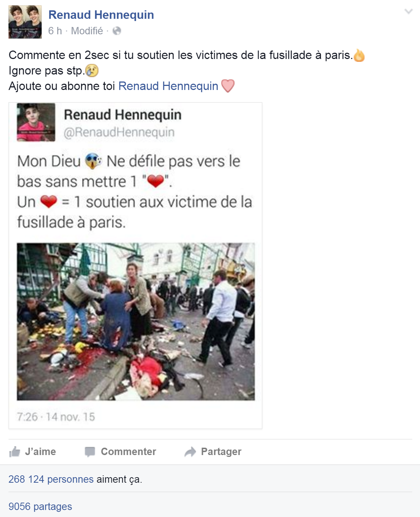Click the Commenter speech bubble icon

(x=90, y=452)
